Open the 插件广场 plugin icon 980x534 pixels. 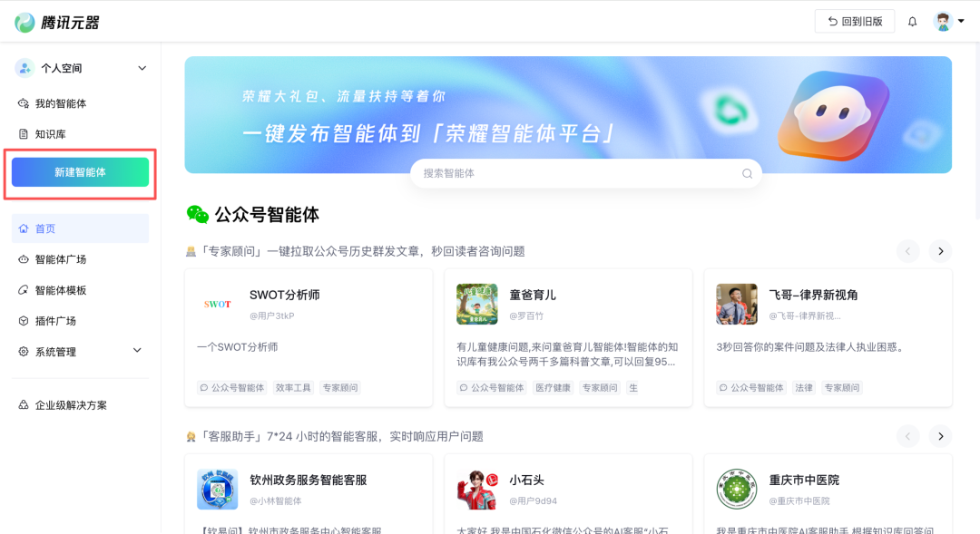[x=22, y=320]
